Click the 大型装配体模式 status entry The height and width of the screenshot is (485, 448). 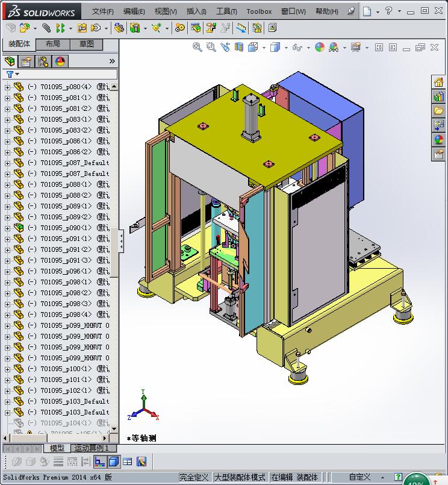pos(240,477)
